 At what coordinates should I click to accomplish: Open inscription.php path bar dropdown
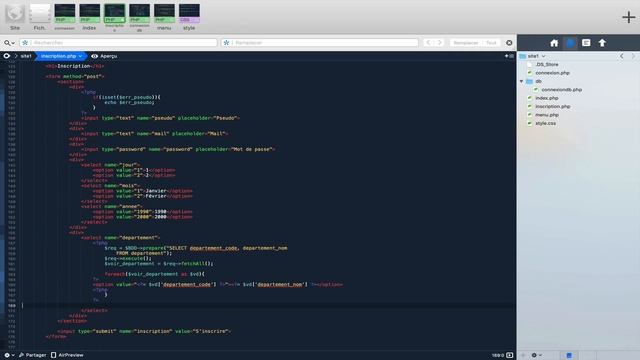[x=61, y=56]
